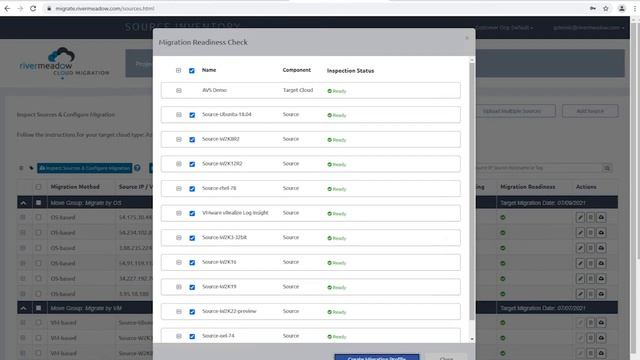Uncheck Source-W2K12R2 checkbox

[x=192, y=164]
